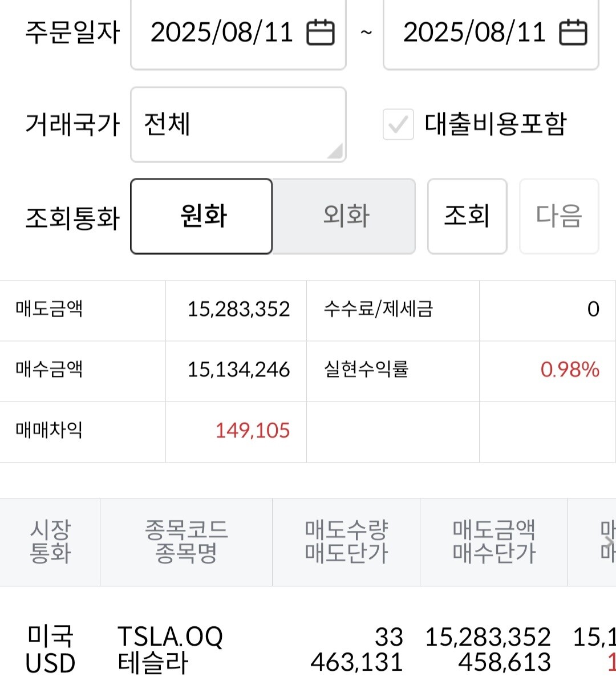Open the TSLA.OQ 테슬라 row
The image size is (616, 685).
point(308,650)
